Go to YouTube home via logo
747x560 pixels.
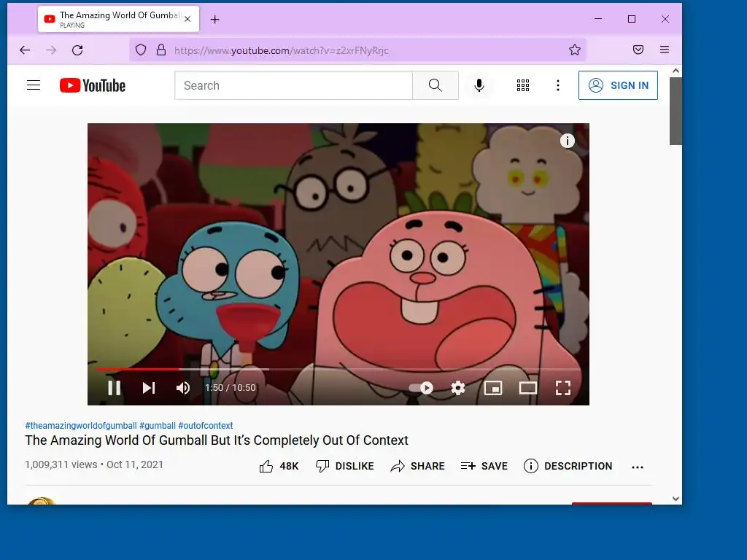click(x=93, y=85)
